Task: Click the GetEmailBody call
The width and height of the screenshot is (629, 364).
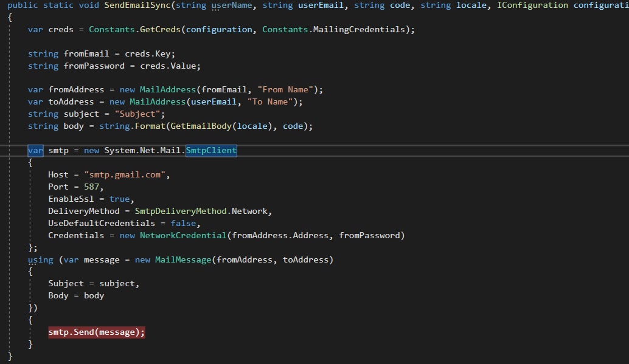Action: click(x=201, y=126)
